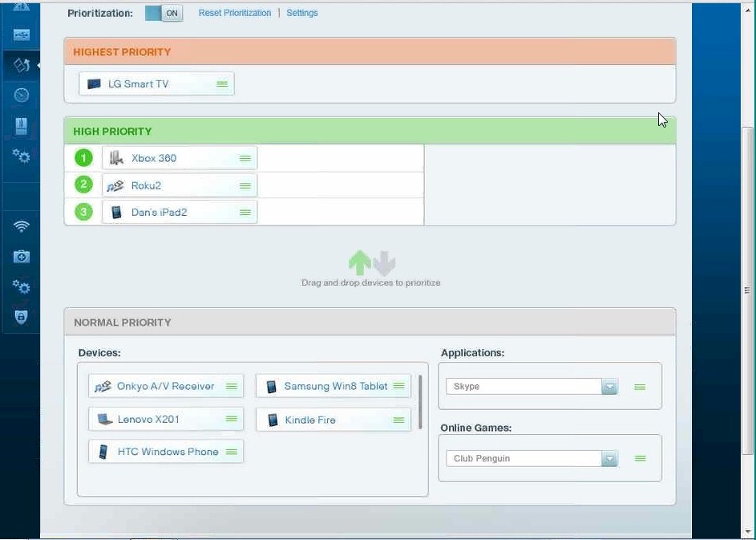Grab the Club Penguin game drag handle
This screenshot has height=540, width=756.
(x=641, y=458)
